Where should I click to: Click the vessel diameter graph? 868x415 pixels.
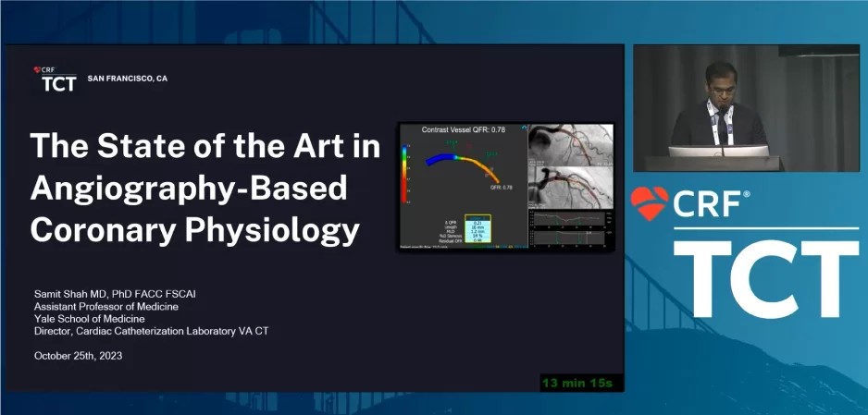(x=570, y=221)
